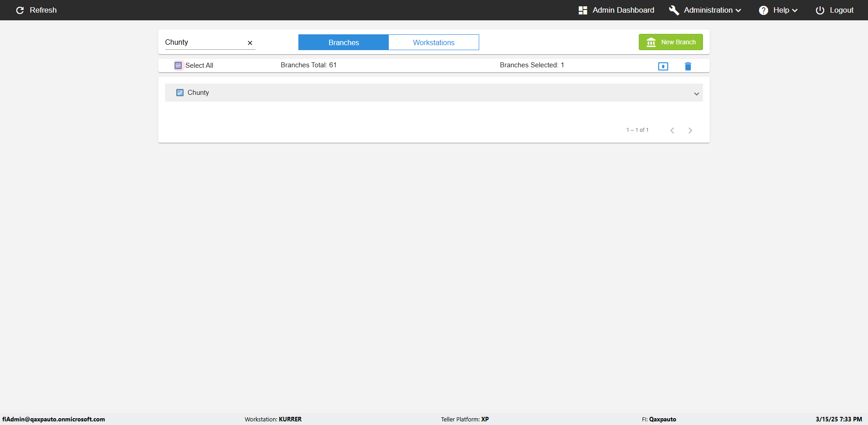Open the Administration dropdown arrow

tap(738, 11)
